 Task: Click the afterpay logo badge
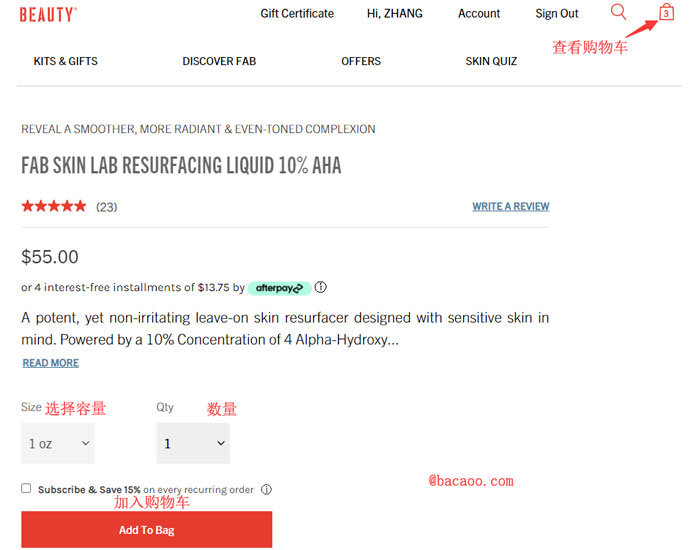279,288
